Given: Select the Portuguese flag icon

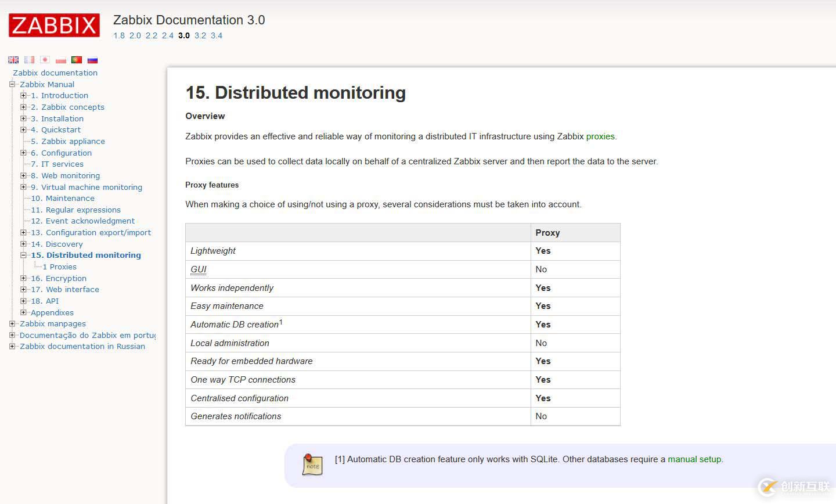Looking at the screenshot, I should pyautogui.click(x=77, y=60).
